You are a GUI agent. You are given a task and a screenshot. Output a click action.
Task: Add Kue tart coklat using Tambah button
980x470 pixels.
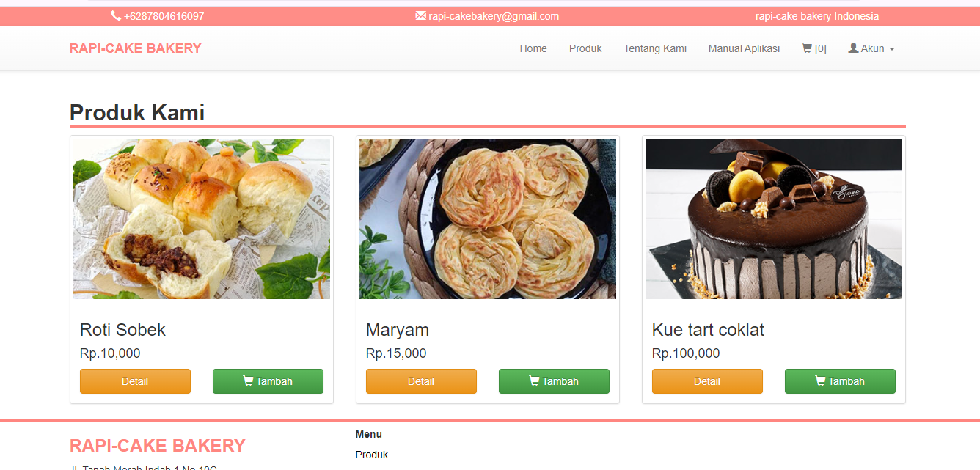coord(840,381)
